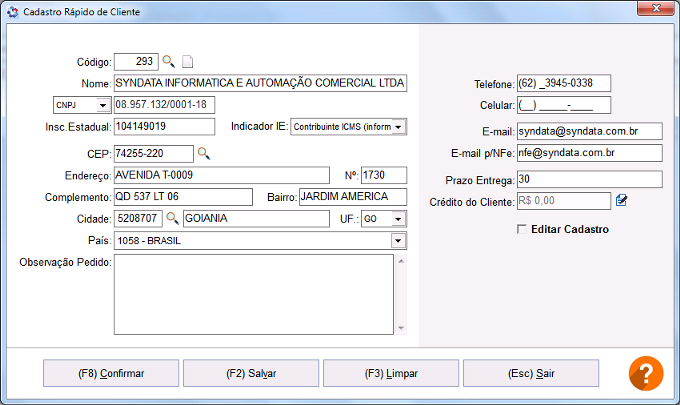Enable the Editar Cadastro checkbox
The height and width of the screenshot is (405, 680).
tap(522, 229)
